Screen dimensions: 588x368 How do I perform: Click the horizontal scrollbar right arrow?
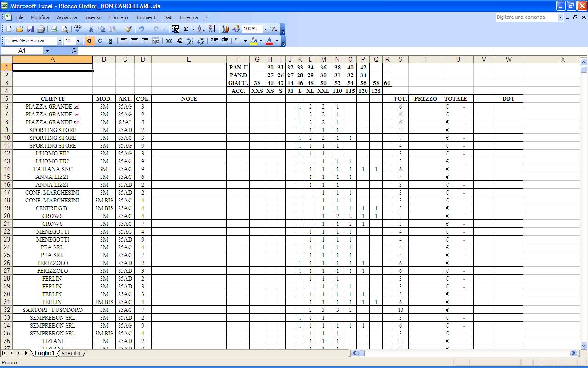pyautogui.click(x=574, y=353)
